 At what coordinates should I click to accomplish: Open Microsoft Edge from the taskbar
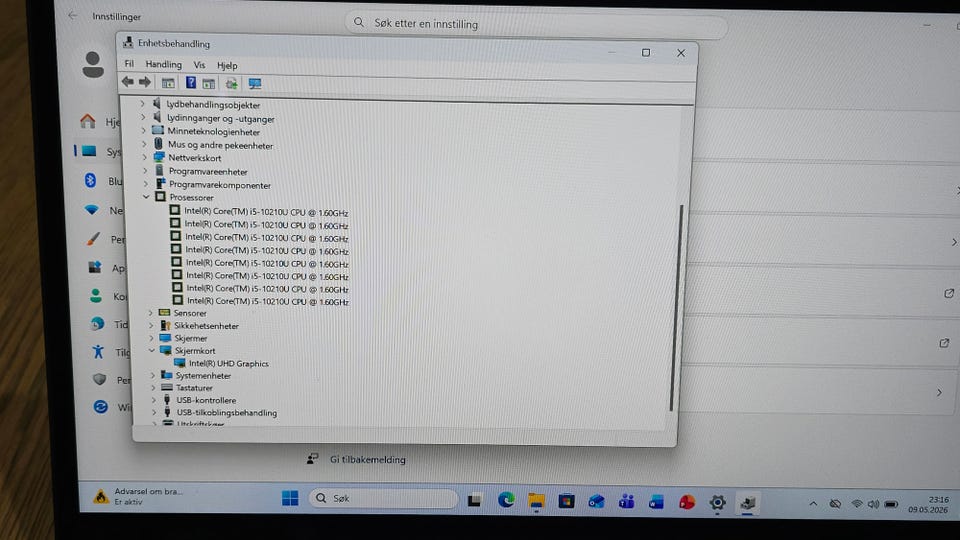click(x=506, y=500)
